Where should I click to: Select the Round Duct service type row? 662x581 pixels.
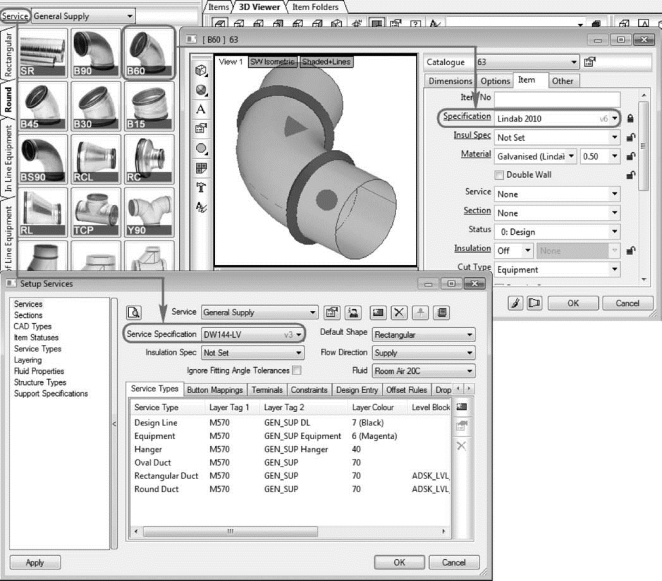point(291,489)
